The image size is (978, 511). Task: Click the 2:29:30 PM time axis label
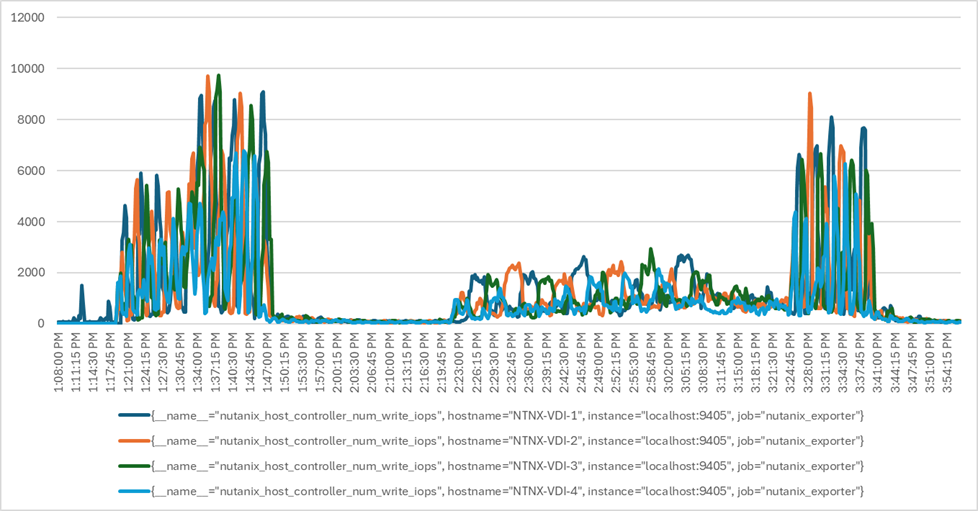495,363
